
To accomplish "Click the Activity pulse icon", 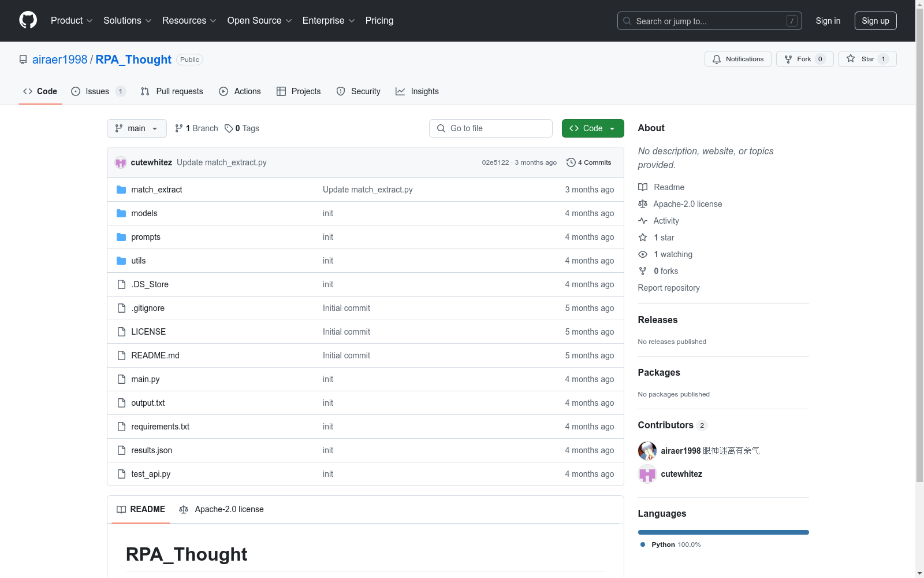I will point(643,221).
